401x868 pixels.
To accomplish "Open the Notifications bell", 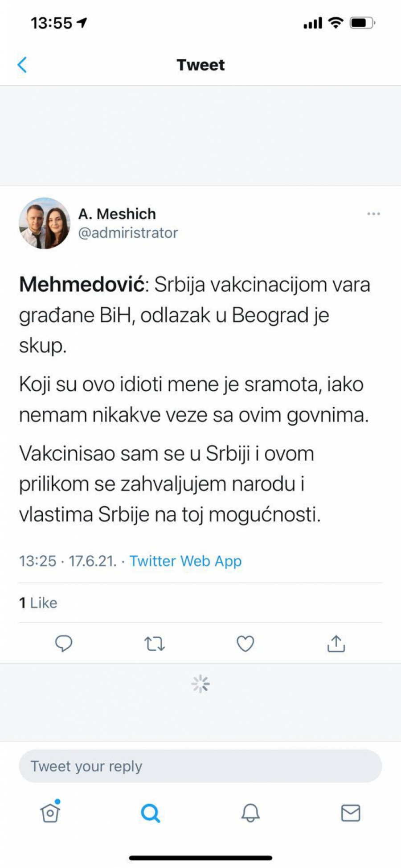I will click(250, 813).
